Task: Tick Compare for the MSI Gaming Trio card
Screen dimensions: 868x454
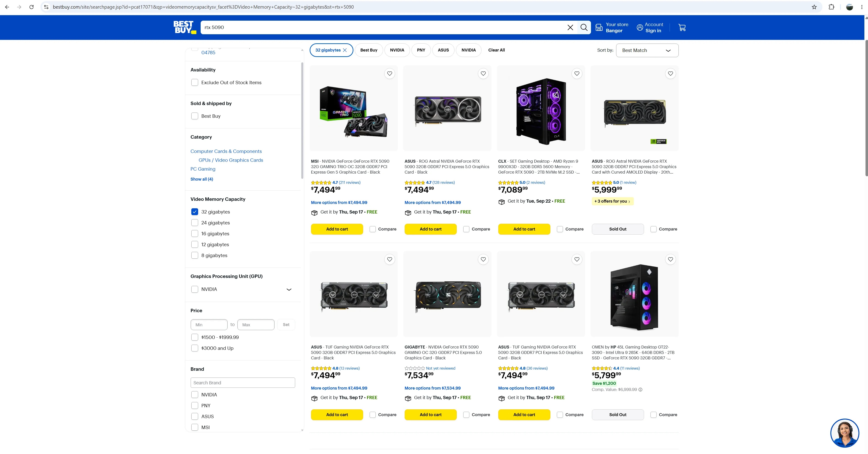Action: click(x=373, y=229)
